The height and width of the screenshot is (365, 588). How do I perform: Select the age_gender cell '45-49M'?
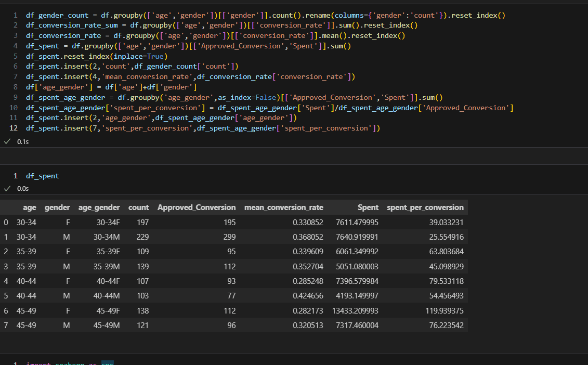pos(107,325)
